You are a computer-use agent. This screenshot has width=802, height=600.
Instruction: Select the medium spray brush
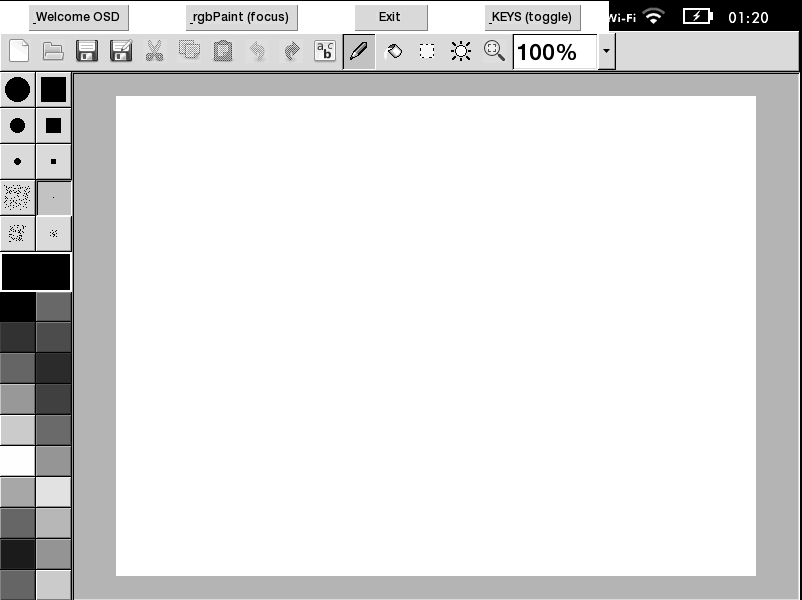17,234
